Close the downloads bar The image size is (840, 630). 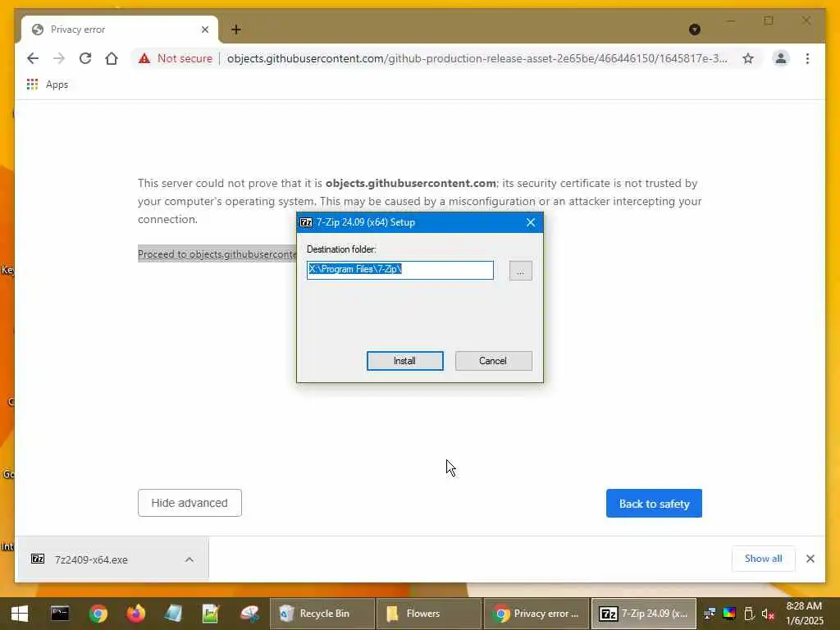(x=810, y=559)
